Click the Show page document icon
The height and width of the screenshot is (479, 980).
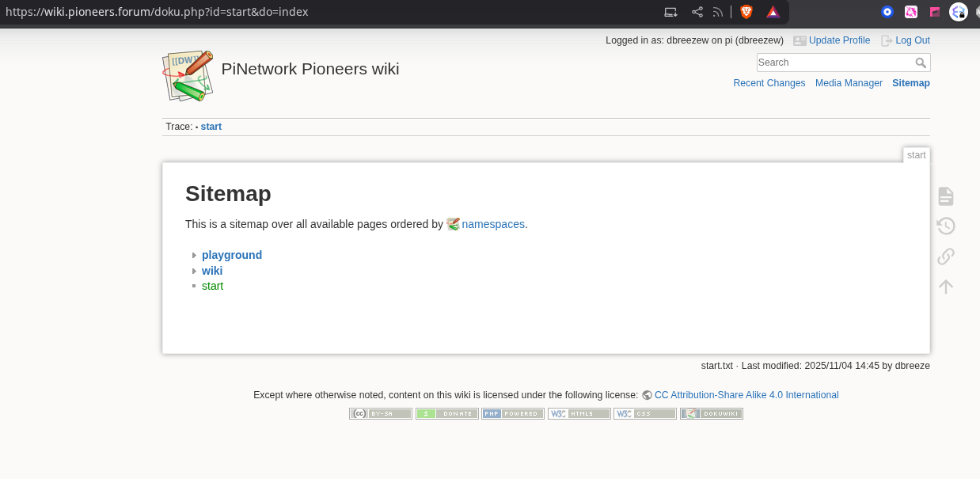click(945, 196)
